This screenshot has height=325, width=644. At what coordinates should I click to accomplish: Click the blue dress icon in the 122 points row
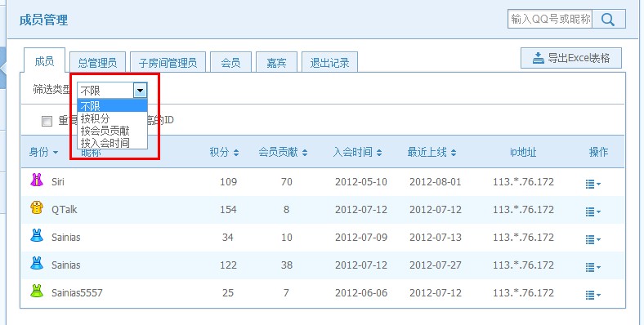pos(37,263)
